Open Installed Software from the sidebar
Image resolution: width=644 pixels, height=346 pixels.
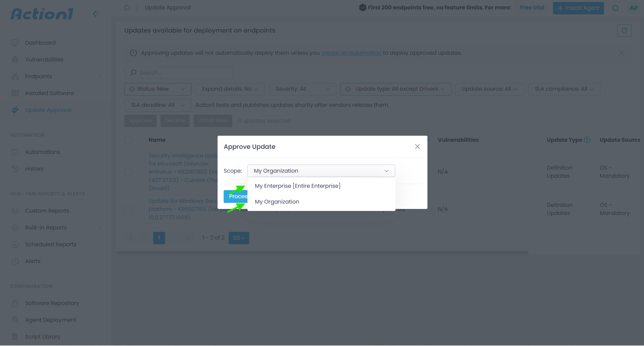point(49,93)
